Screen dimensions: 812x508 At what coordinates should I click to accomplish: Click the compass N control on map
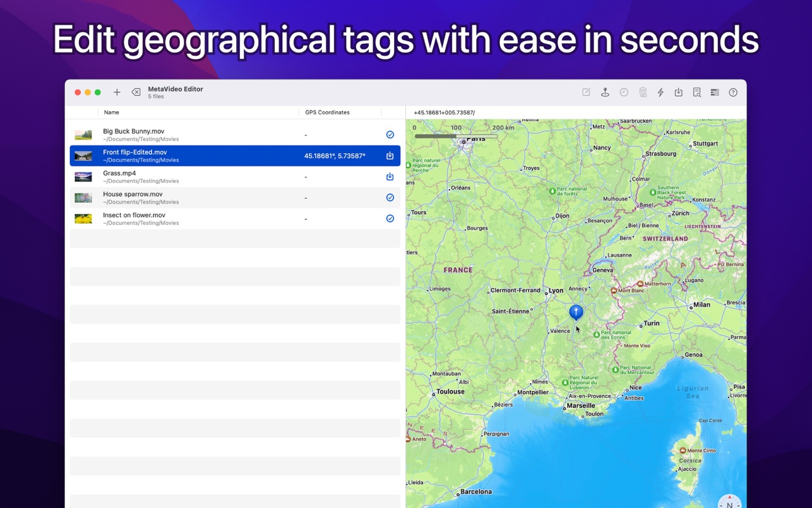coord(730,502)
